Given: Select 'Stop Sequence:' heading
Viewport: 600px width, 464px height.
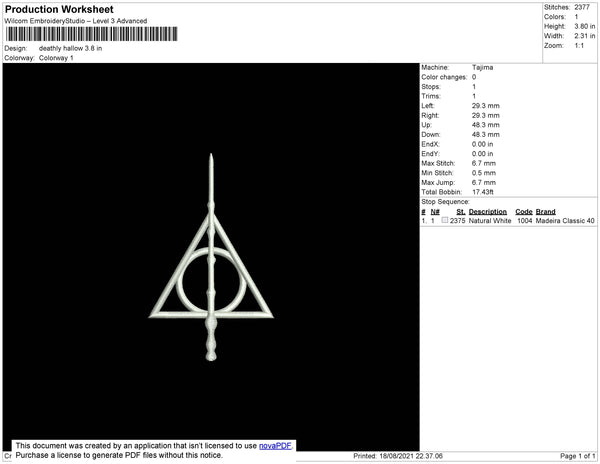Looking at the screenshot, I should click(x=445, y=202).
